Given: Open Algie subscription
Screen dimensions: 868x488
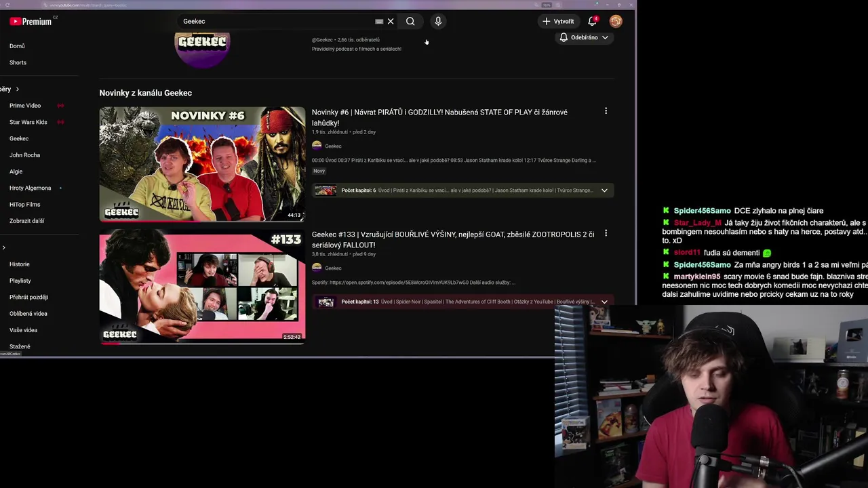Looking at the screenshot, I should click(16, 171).
